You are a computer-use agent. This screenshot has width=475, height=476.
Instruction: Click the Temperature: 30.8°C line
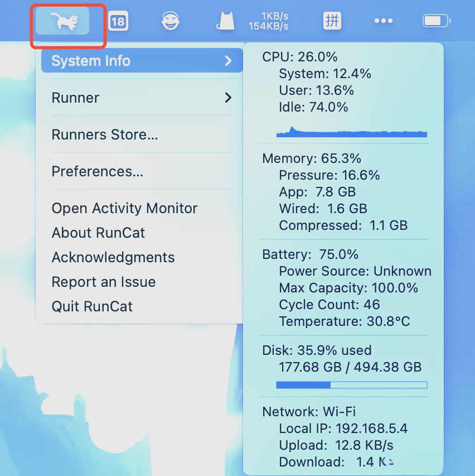pos(345,321)
